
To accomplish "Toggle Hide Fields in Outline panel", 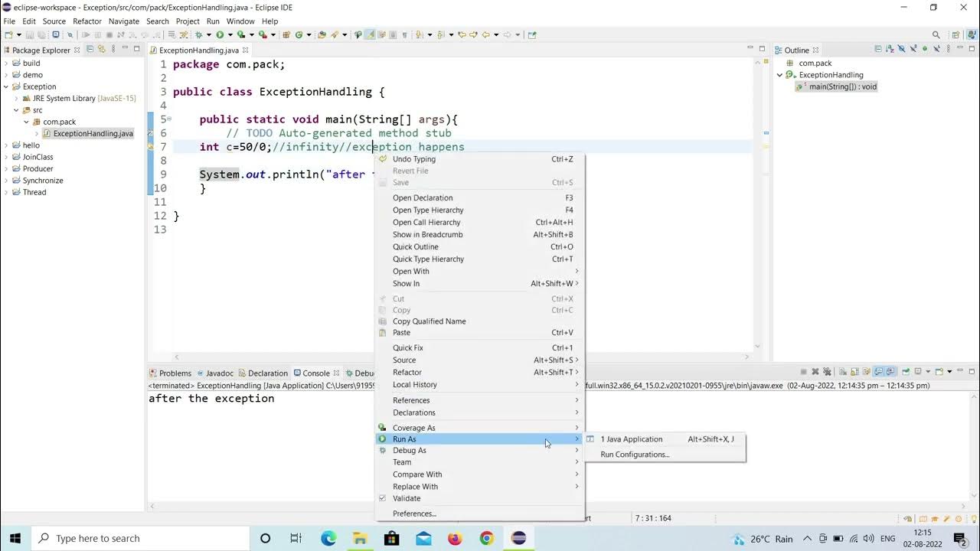I will [901, 49].
